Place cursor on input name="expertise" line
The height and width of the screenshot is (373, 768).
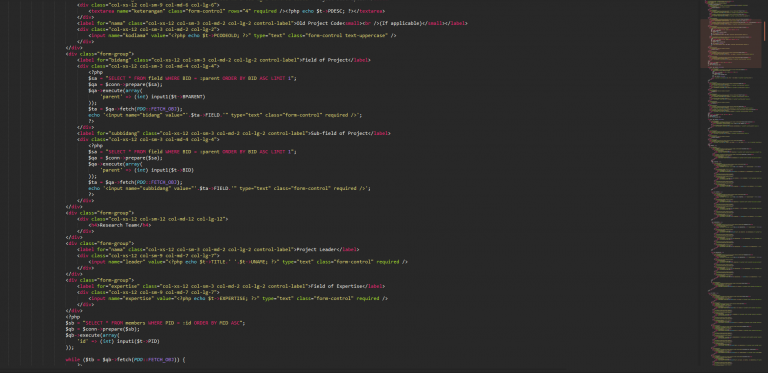pyautogui.click(x=239, y=298)
